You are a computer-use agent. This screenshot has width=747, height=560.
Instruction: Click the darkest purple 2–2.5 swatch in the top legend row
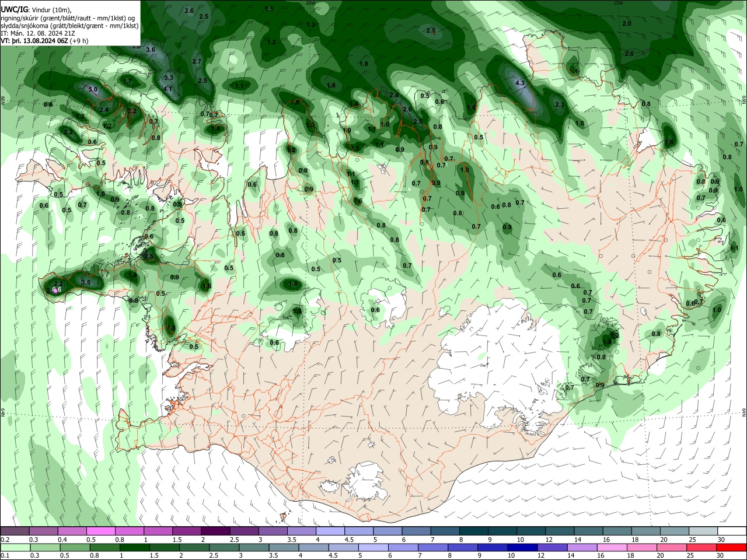click(215, 531)
